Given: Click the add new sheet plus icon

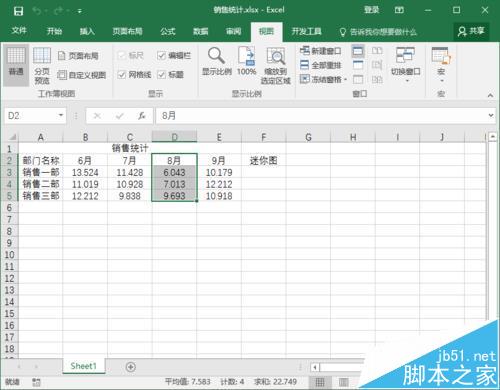Looking at the screenshot, I should (131, 367).
